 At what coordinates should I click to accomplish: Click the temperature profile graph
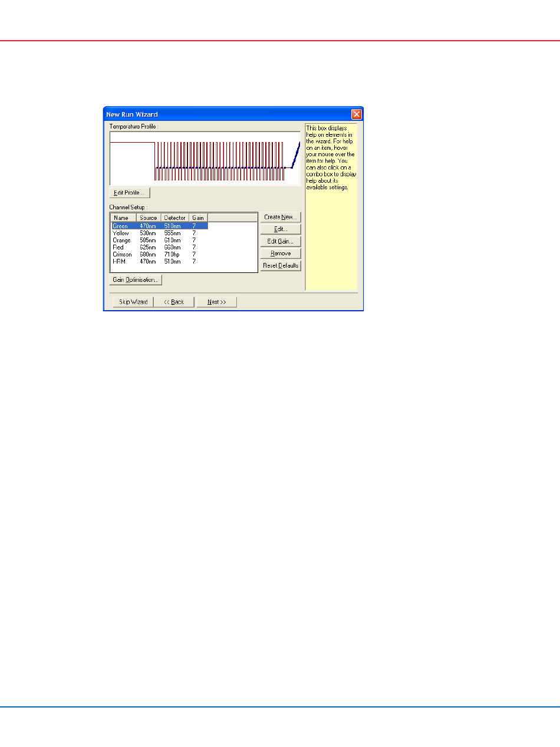coord(205,158)
